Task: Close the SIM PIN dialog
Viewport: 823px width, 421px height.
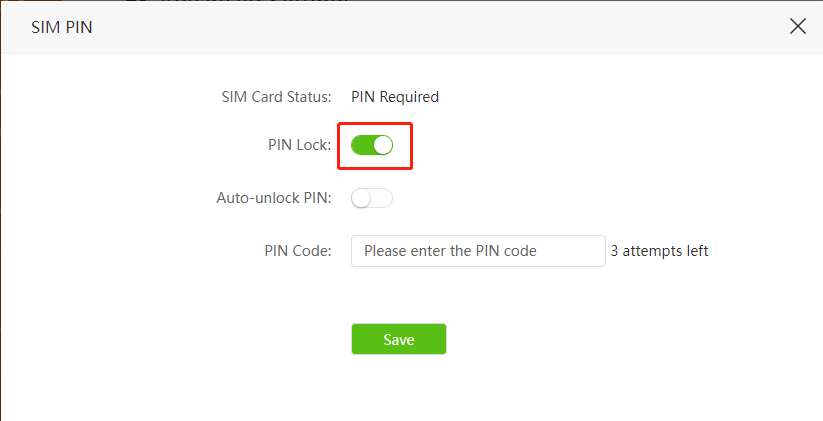Action: coord(797,26)
